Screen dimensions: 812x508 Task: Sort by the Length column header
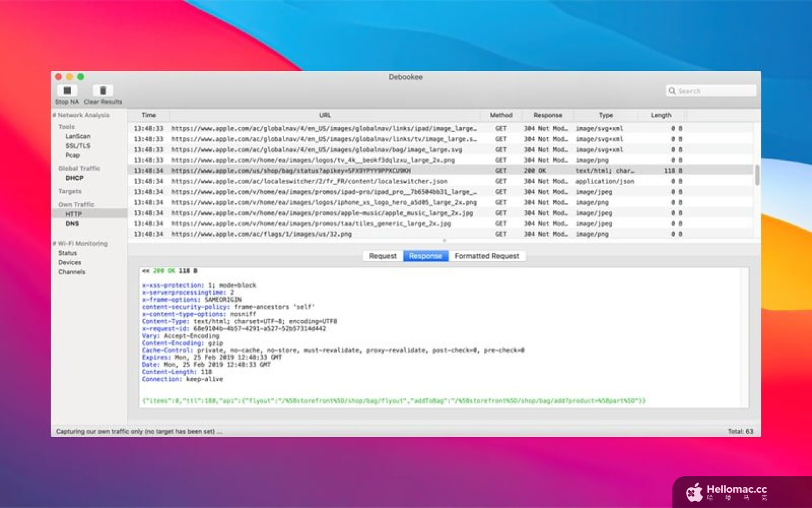point(661,115)
